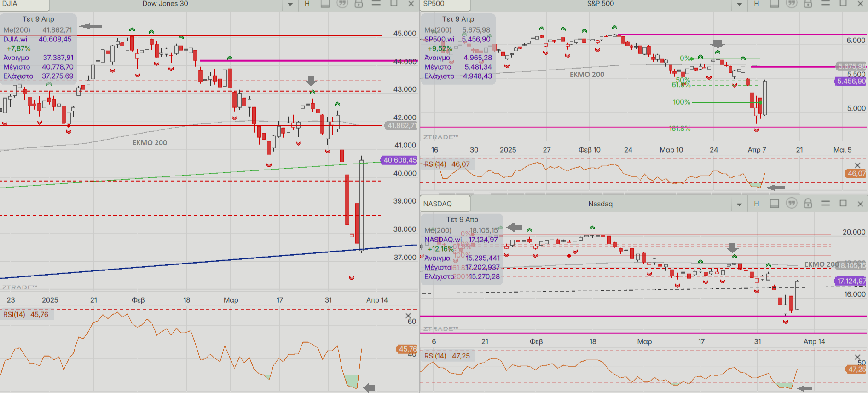Select the RSI(14) 47,25 label in Nasdaq chart

[447, 356]
